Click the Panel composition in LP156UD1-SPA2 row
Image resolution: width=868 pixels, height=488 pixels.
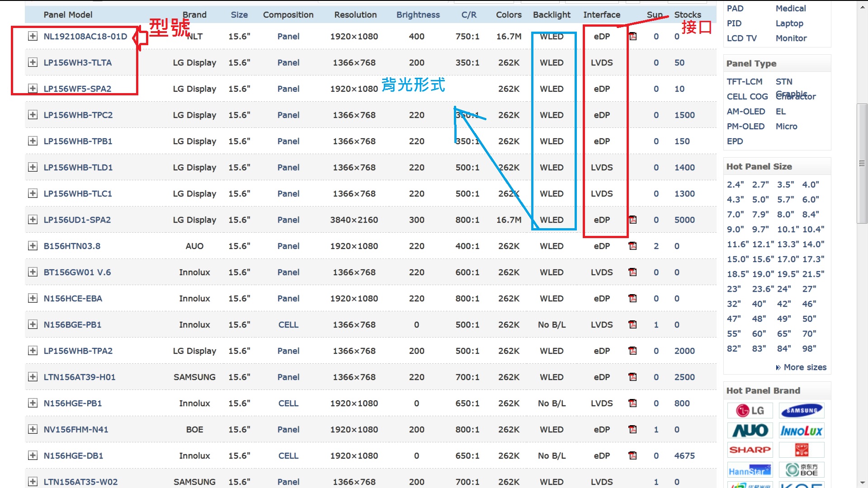coord(288,220)
